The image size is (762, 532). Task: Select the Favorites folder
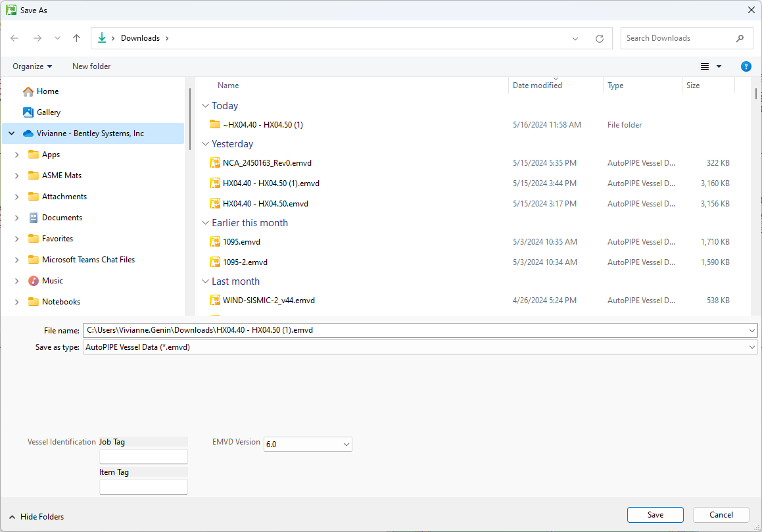click(x=57, y=238)
